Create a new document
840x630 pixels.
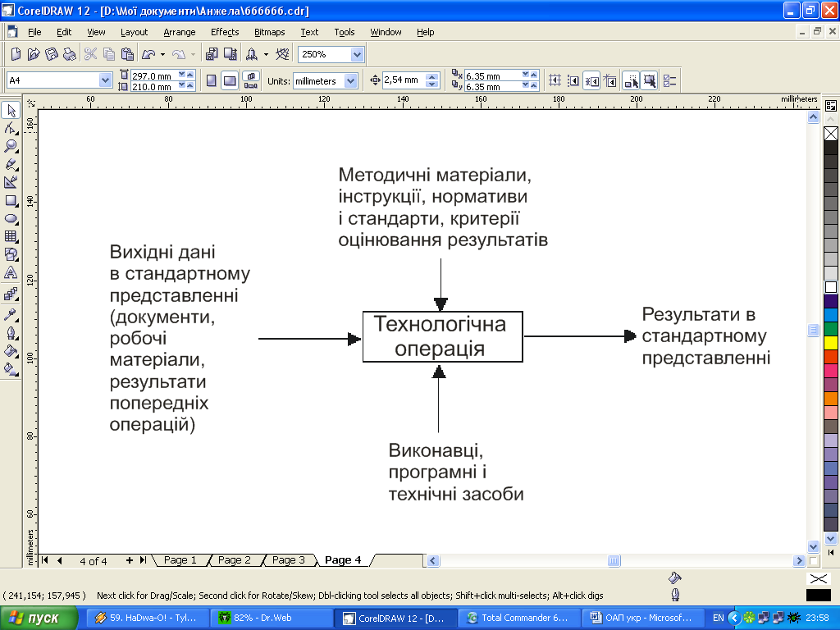tap(16, 54)
